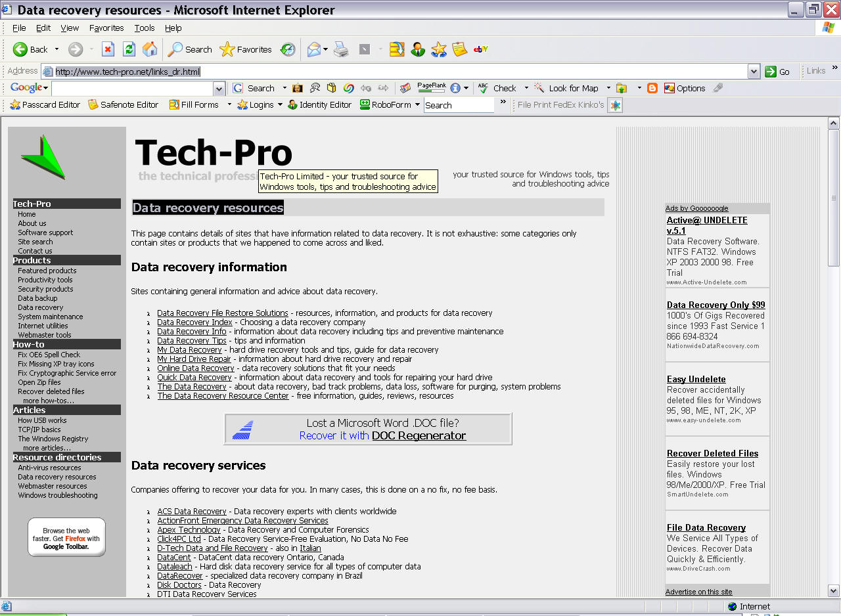Click the PageRank indicator
The height and width of the screenshot is (616, 841).
coord(431,87)
